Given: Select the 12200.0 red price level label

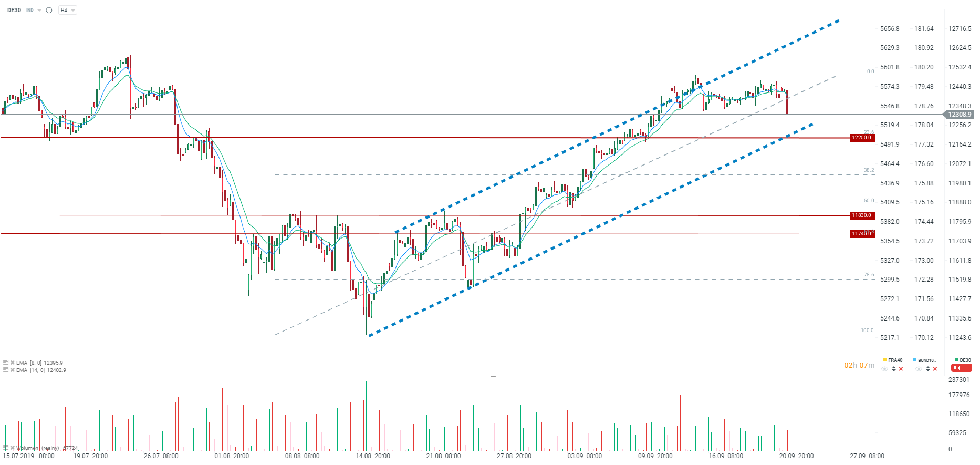Looking at the screenshot, I should coord(861,138).
